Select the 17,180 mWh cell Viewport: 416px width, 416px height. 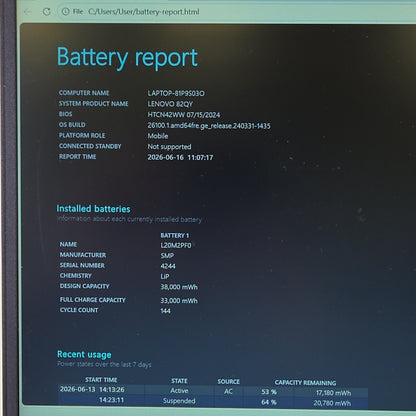pos(333,393)
